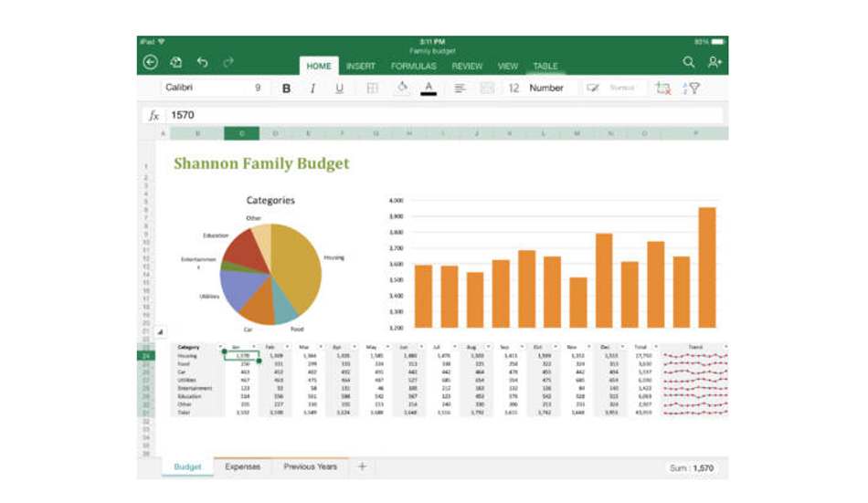Select the highlighted column C header
868x503 pixels.
tap(241, 133)
